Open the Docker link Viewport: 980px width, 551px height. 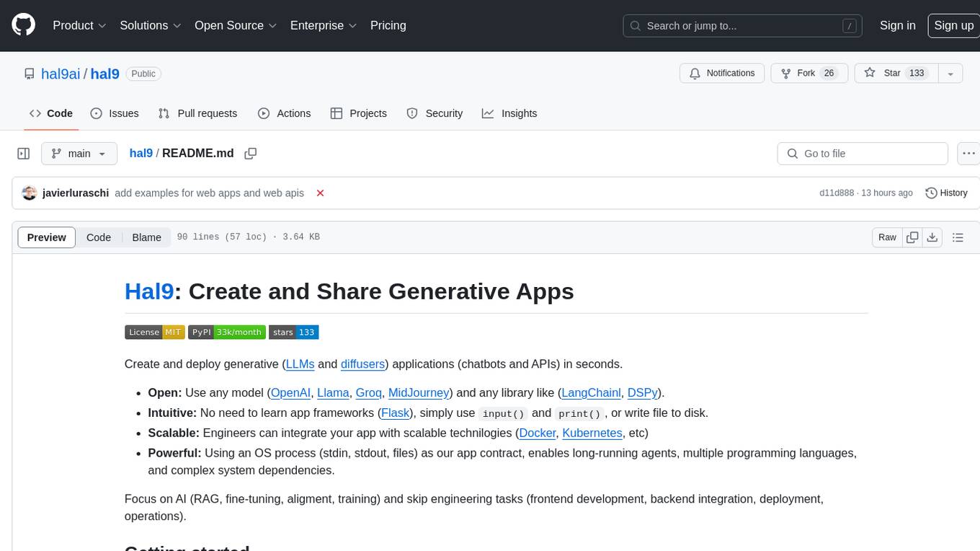coord(538,433)
